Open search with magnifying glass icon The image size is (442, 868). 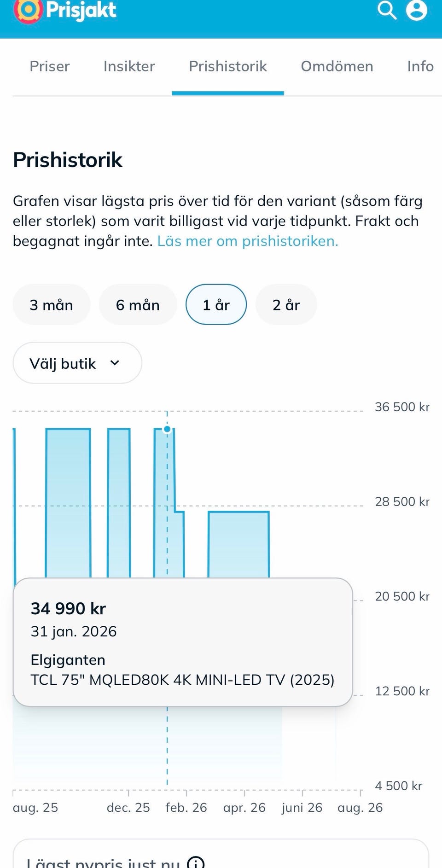point(387,10)
